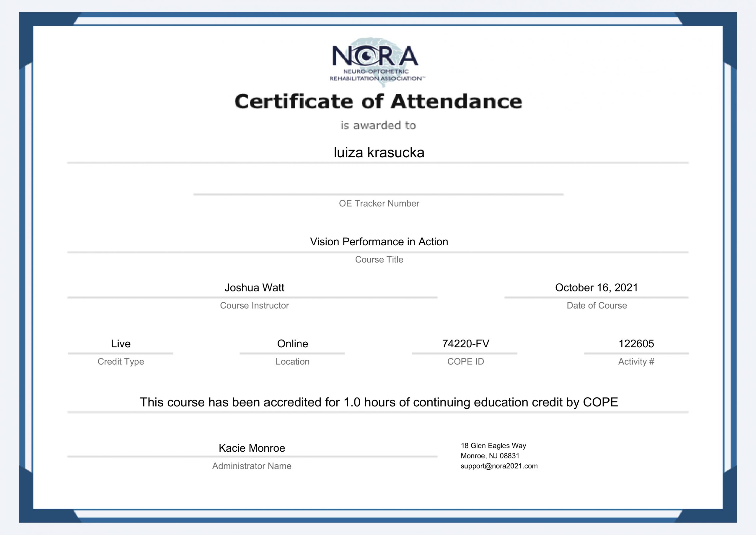The height and width of the screenshot is (535, 756).
Task: Select location value 'Online'
Action: pos(292,344)
